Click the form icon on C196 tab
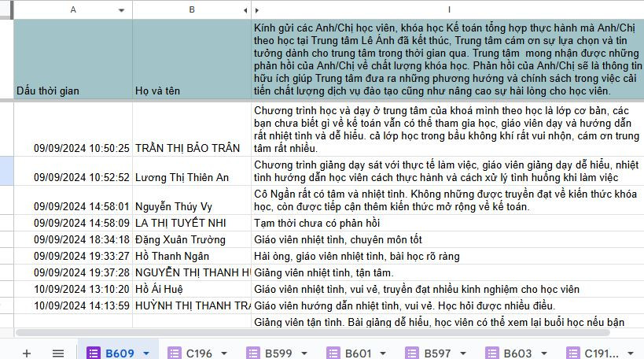The width and height of the screenshot is (644, 359). pos(175,353)
